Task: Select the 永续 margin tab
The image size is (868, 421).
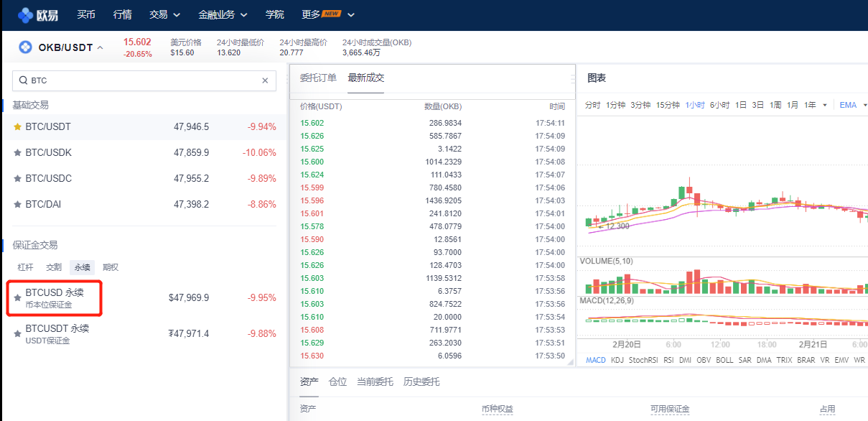Action: (82, 267)
